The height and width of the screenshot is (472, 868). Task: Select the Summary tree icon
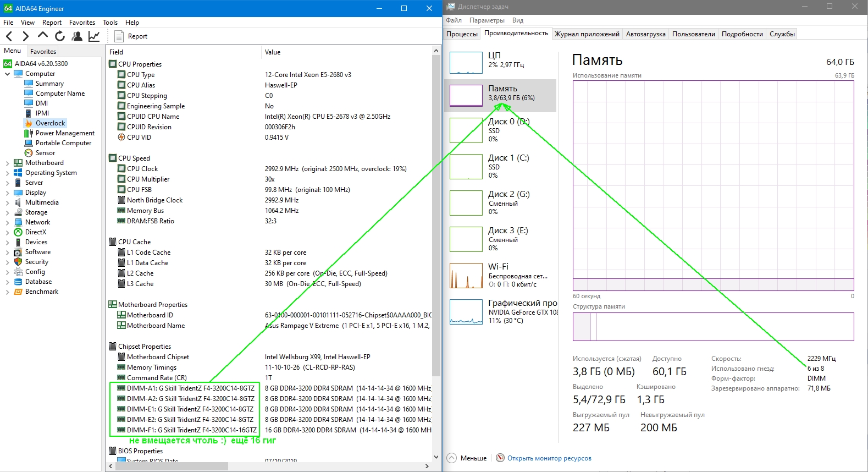29,84
